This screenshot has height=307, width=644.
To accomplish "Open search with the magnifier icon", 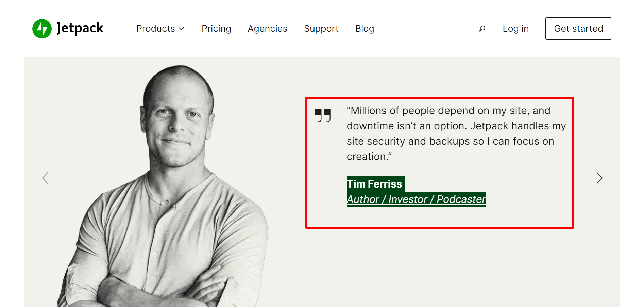I will click(482, 29).
